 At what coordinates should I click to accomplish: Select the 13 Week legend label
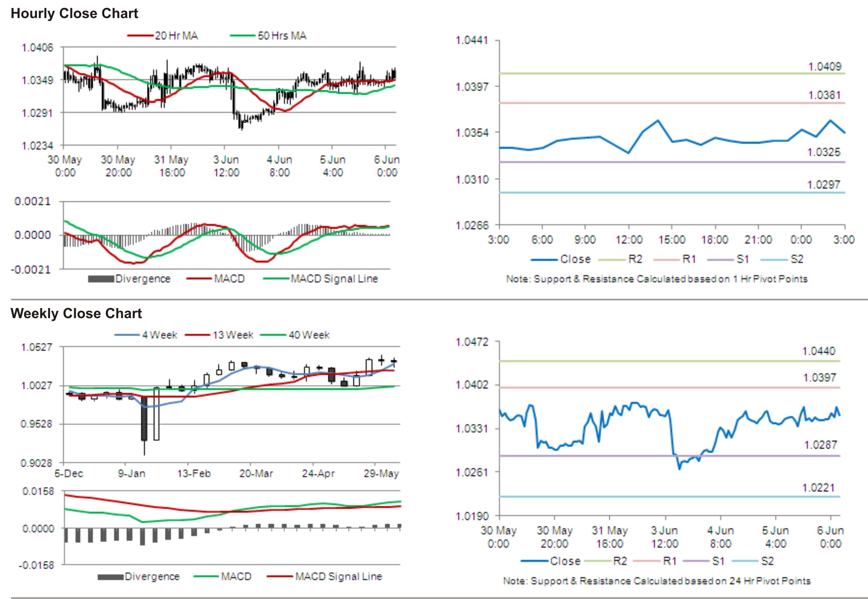click(x=233, y=335)
